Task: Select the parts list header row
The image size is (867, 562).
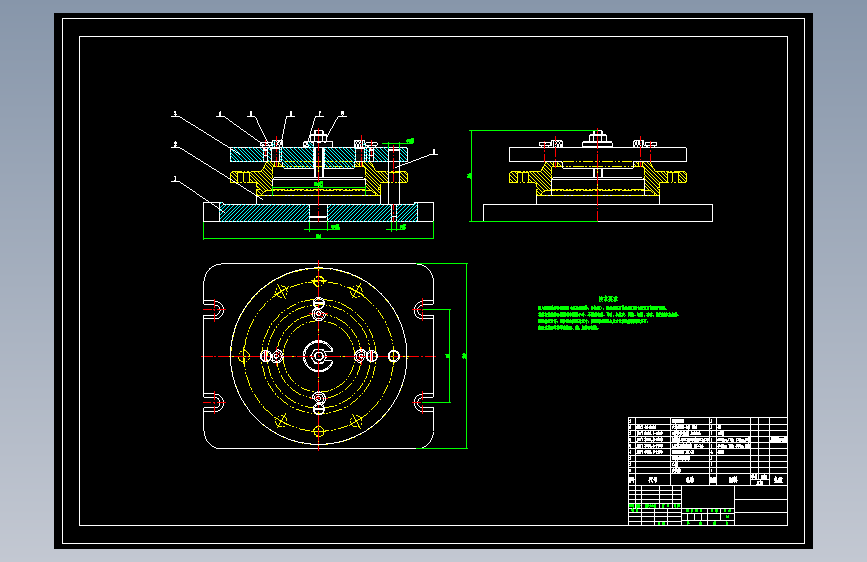Action: [708, 480]
